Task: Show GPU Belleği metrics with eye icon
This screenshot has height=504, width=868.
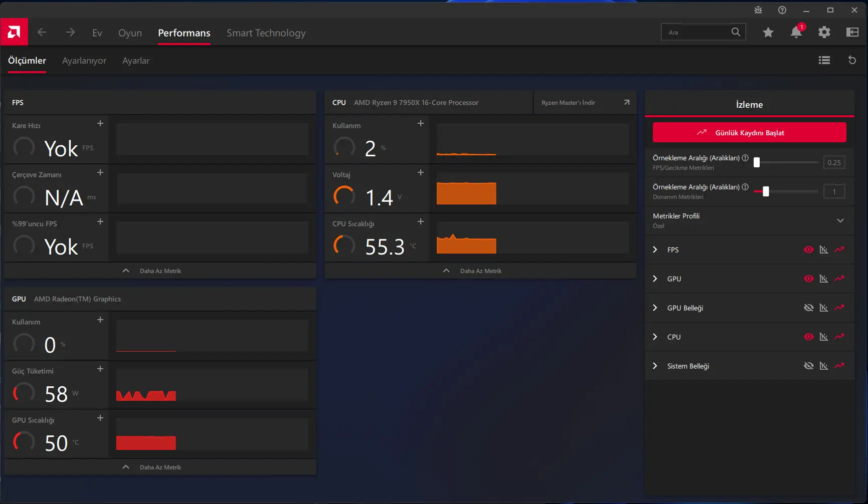Action: tap(809, 308)
